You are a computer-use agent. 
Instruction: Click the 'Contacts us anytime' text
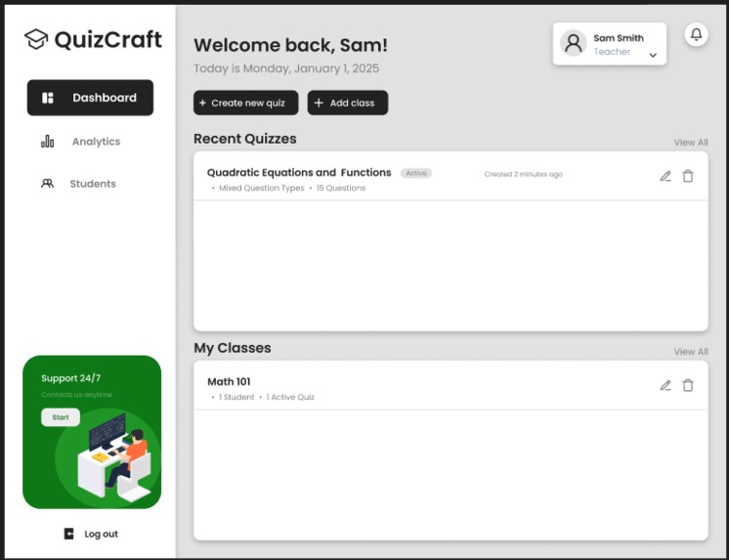click(76, 395)
